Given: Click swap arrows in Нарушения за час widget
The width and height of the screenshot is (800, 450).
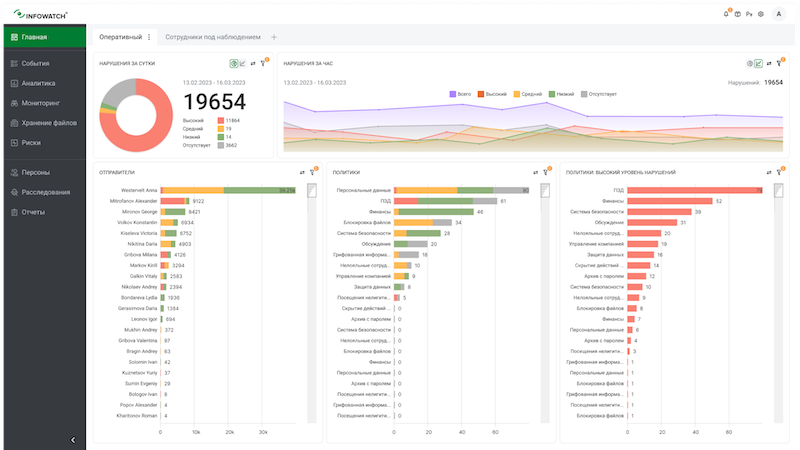Looking at the screenshot, I should pyautogui.click(x=769, y=63).
